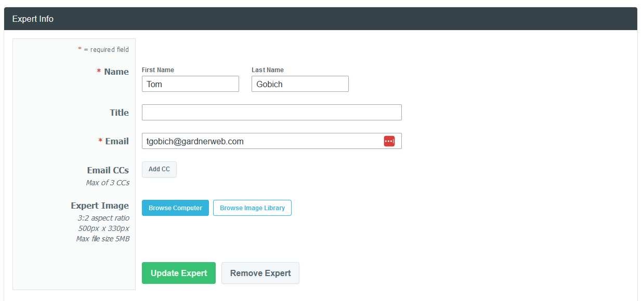Click the small First Name caption
The width and height of the screenshot is (644, 301).
point(158,70)
